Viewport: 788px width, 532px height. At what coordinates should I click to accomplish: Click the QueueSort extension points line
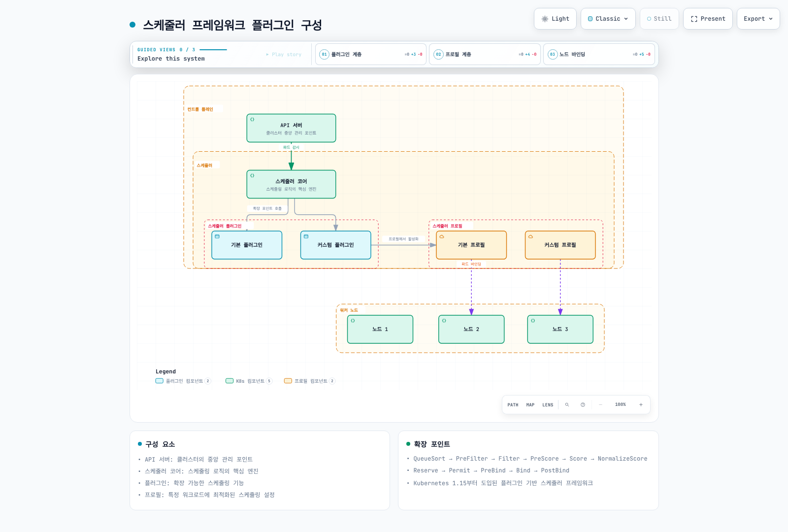click(x=530, y=459)
